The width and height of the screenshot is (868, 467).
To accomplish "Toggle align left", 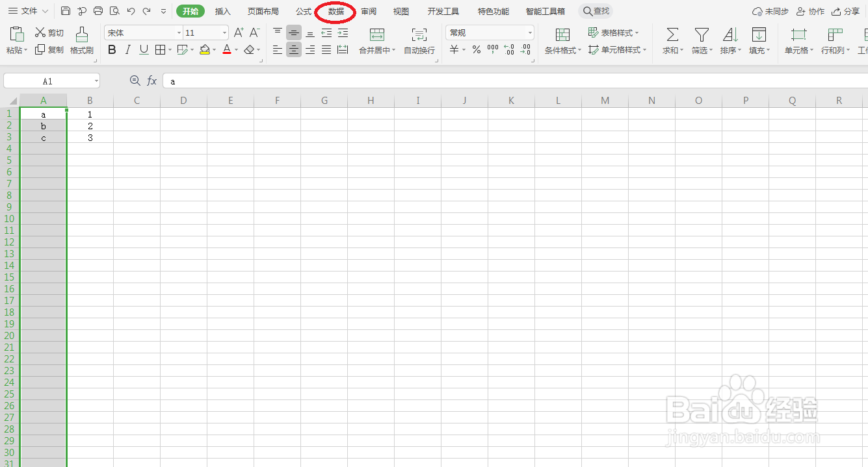I will point(278,50).
